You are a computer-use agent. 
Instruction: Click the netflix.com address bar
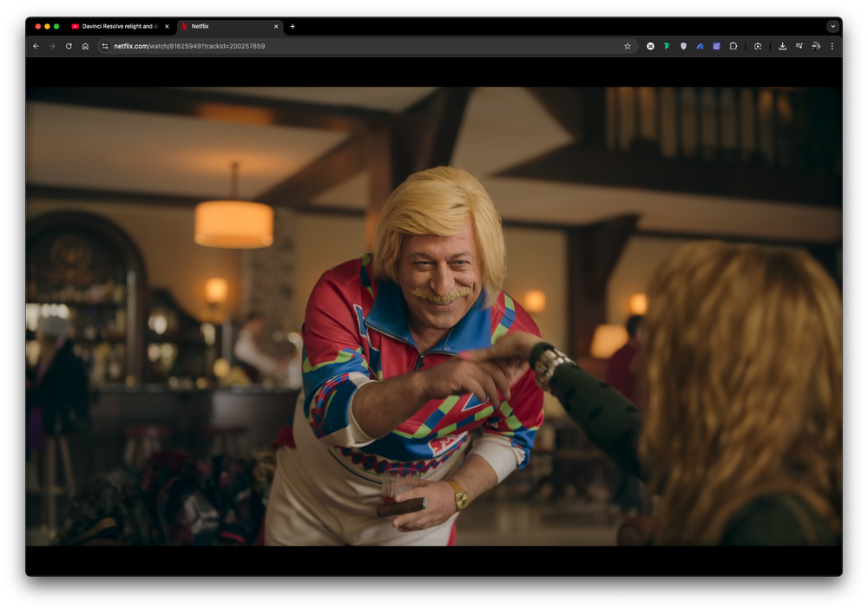click(x=365, y=47)
